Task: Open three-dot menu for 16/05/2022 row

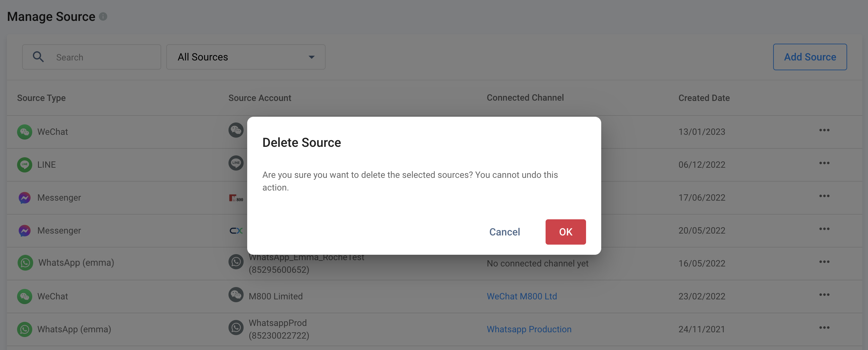Action: click(824, 262)
